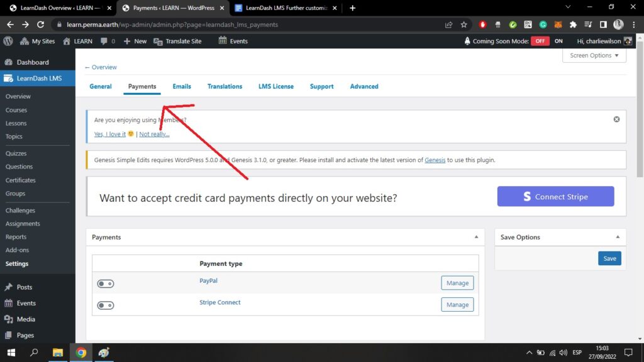Collapse the Payments panel
644x362 pixels.
point(476,237)
